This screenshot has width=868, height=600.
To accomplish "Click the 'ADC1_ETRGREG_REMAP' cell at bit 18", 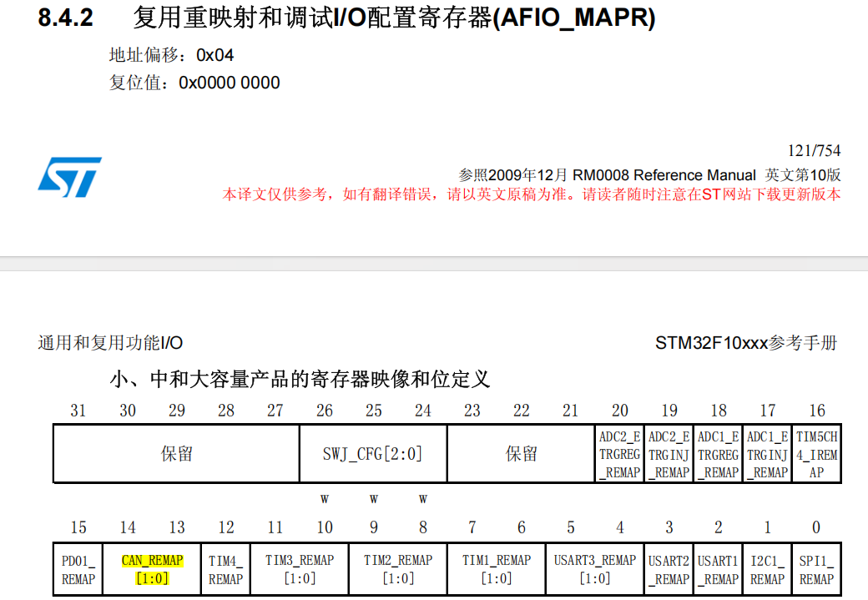I will 718,454.
